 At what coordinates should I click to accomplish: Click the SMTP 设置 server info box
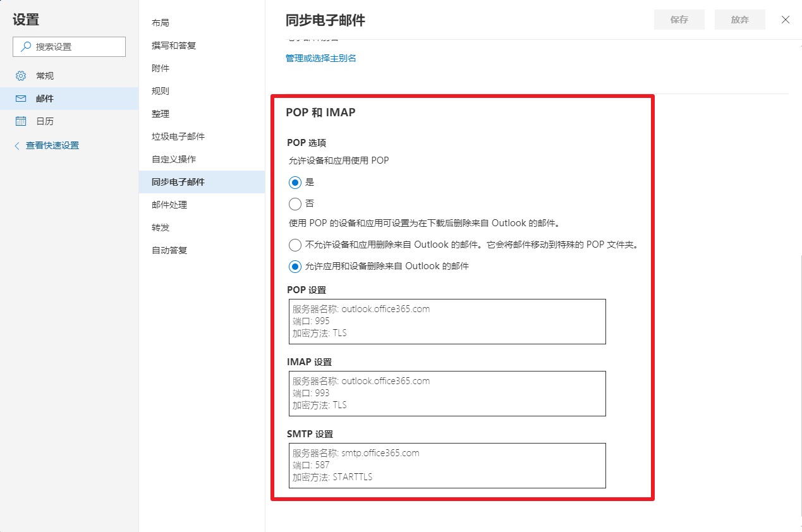pyautogui.click(x=447, y=466)
